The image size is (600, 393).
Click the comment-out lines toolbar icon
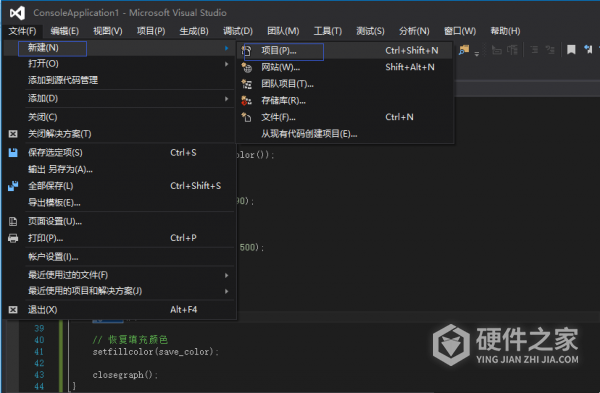tap(497, 50)
